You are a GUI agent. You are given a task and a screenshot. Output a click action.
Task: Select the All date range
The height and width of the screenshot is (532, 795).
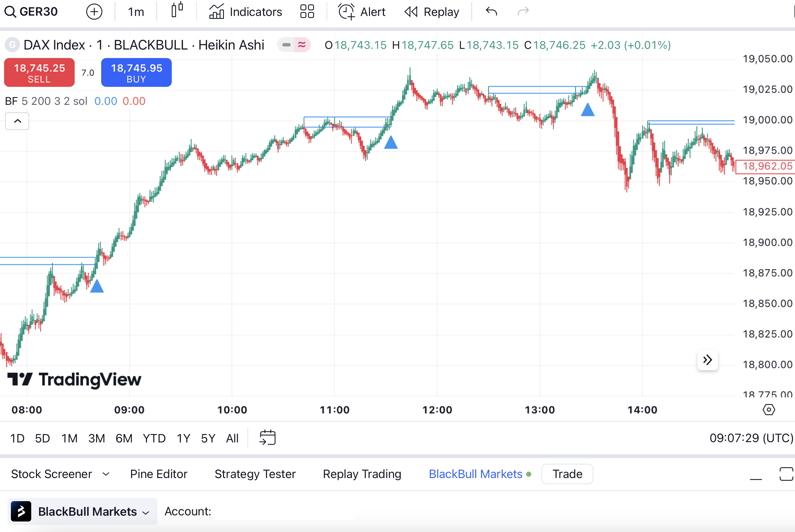pos(233,438)
